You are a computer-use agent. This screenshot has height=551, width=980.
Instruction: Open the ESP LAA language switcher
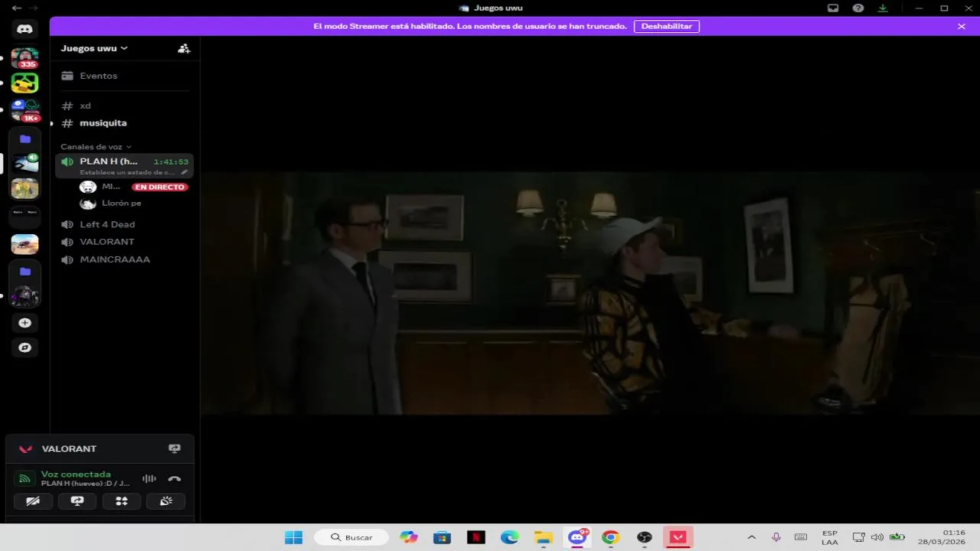pyautogui.click(x=830, y=537)
